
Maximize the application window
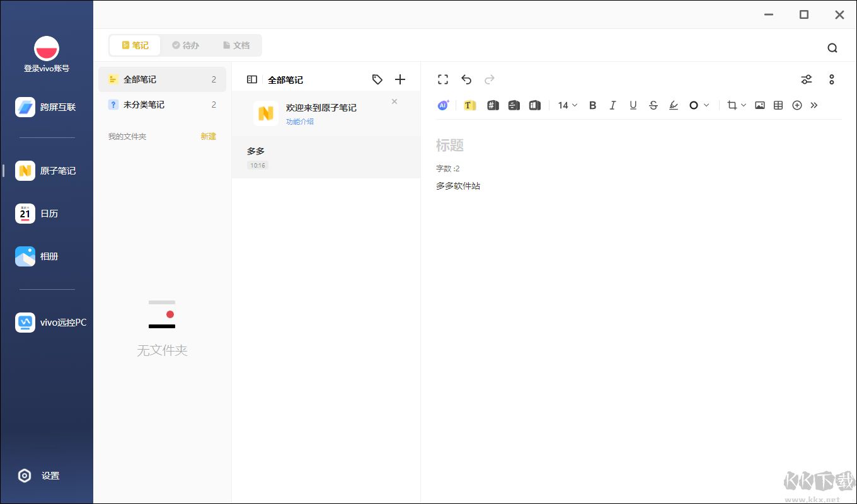(804, 14)
